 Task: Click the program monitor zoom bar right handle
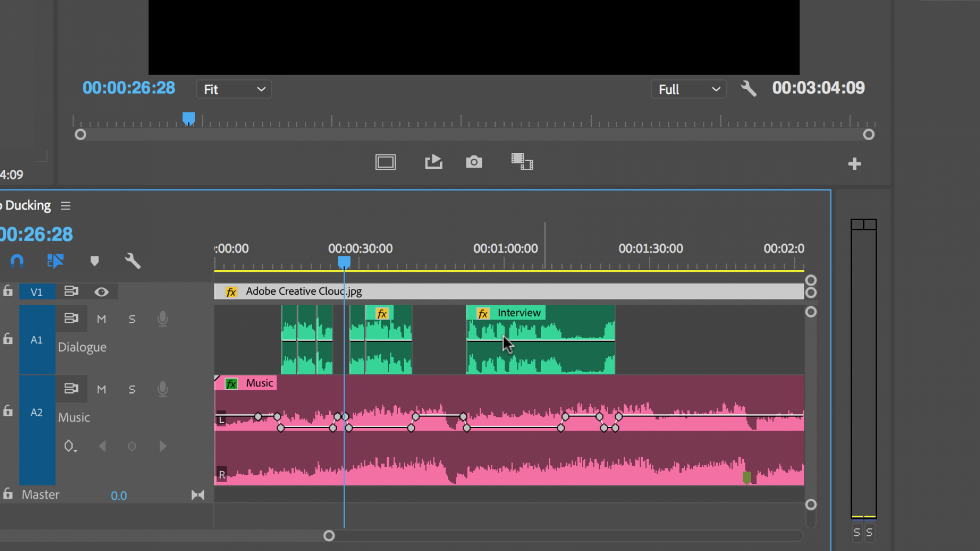coord(869,134)
